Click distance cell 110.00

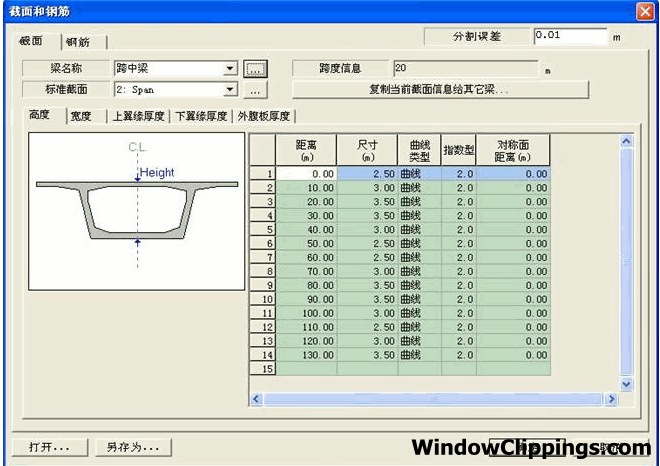pyautogui.click(x=306, y=327)
